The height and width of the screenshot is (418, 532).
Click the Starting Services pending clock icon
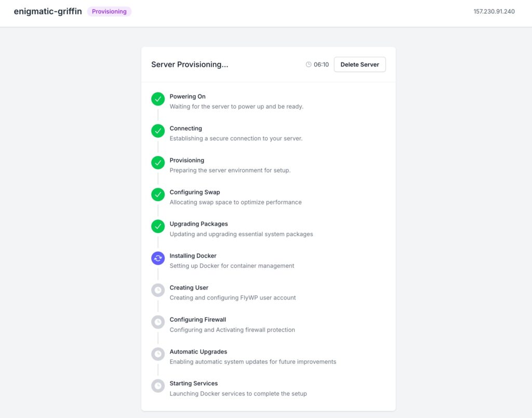pyautogui.click(x=158, y=386)
